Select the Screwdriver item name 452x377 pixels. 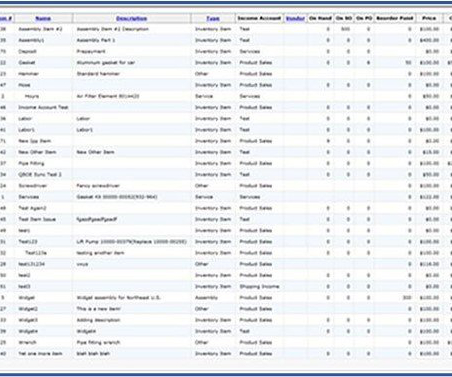point(33,186)
